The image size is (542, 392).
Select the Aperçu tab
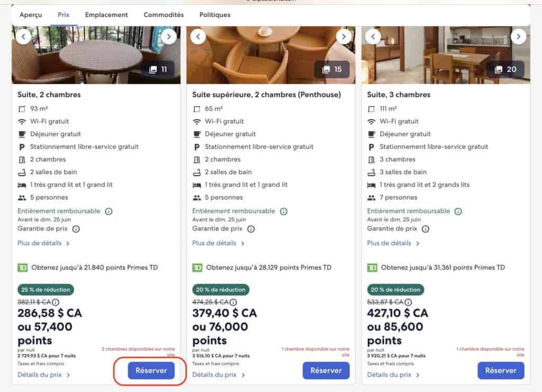31,15
